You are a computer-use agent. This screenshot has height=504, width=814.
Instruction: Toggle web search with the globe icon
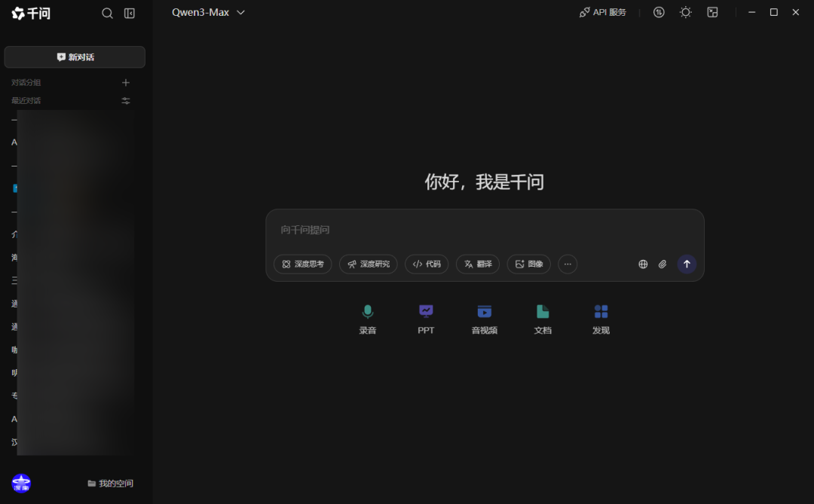click(x=643, y=264)
